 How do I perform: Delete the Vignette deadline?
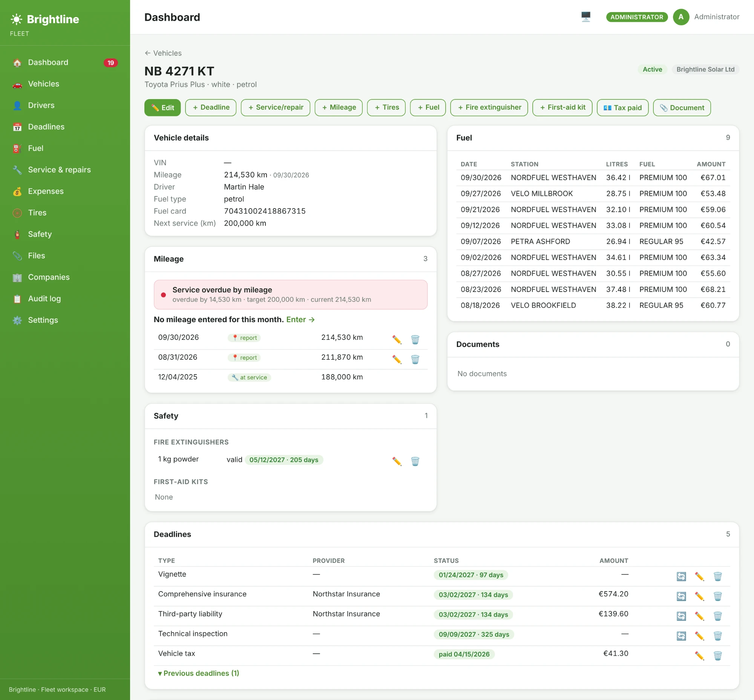pyautogui.click(x=717, y=576)
